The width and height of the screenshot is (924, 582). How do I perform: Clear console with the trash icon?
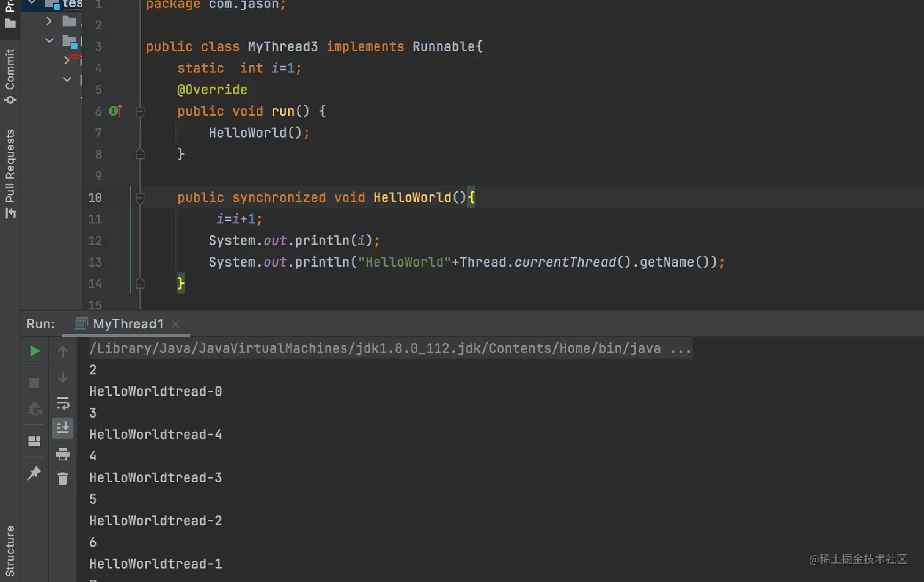pyautogui.click(x=62, y=479)
